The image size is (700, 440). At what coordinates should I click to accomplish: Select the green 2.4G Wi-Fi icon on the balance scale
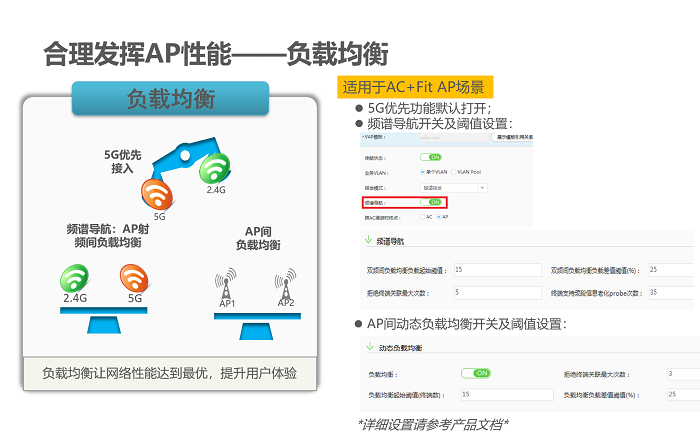75,277
